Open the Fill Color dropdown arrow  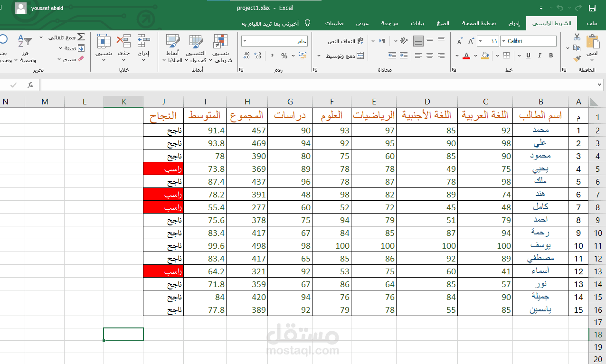coord(475,55)
